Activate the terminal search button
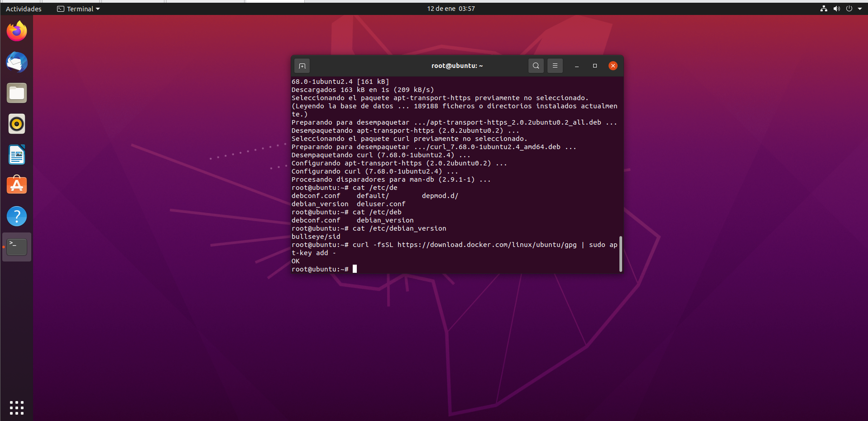The image size is (868, 421). (536, 66)
